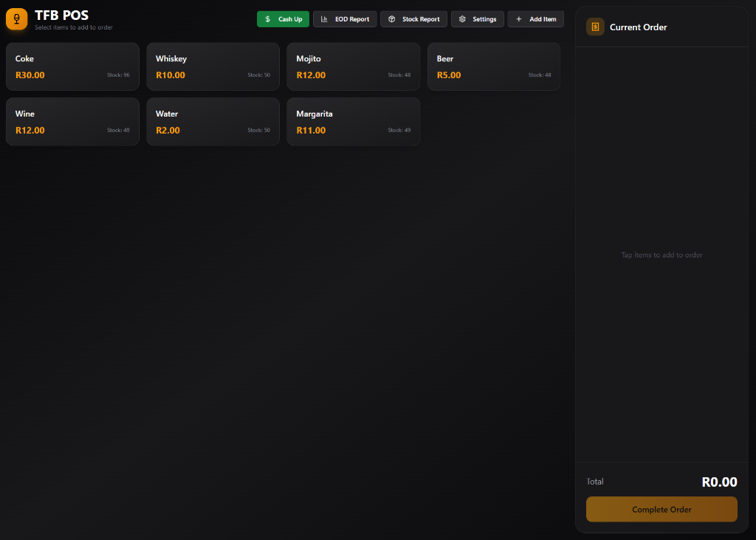Click the 'Tap items to add to order' placeholder

661,255
